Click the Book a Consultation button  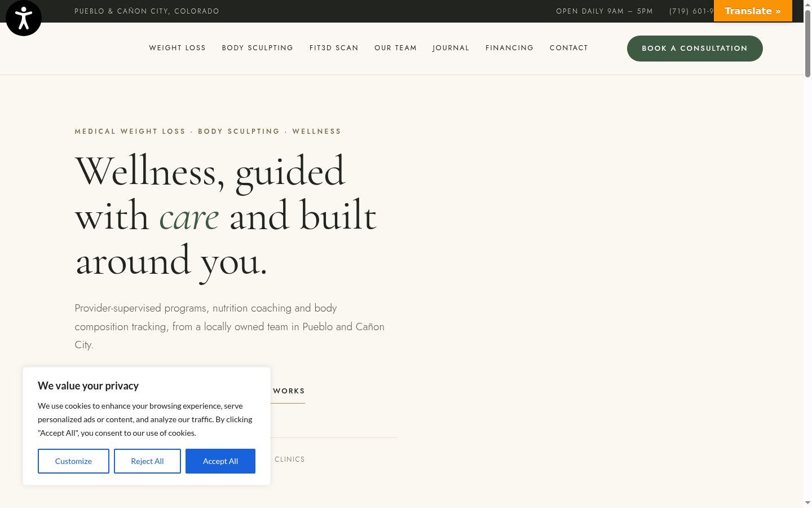tap(695, 49)
